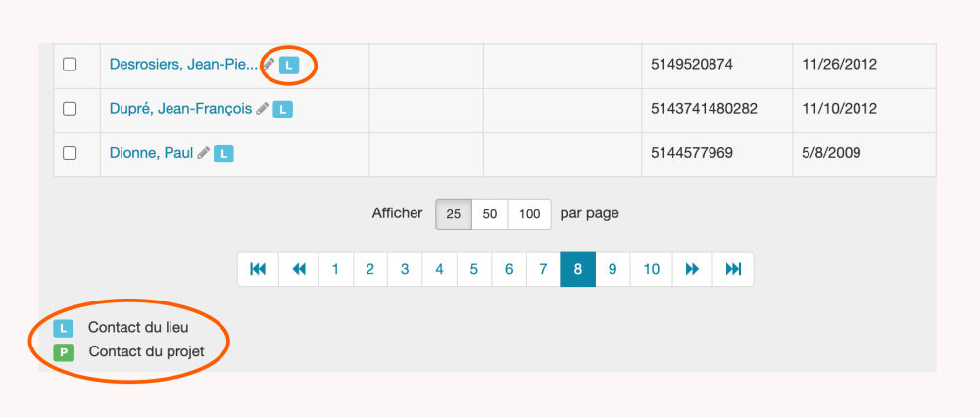Viewport: 980px width, 417px height.
Task: Click the pencil edit icon beside Desrosiers, Jean-Pie...
Action: click(x=269, y=64)
